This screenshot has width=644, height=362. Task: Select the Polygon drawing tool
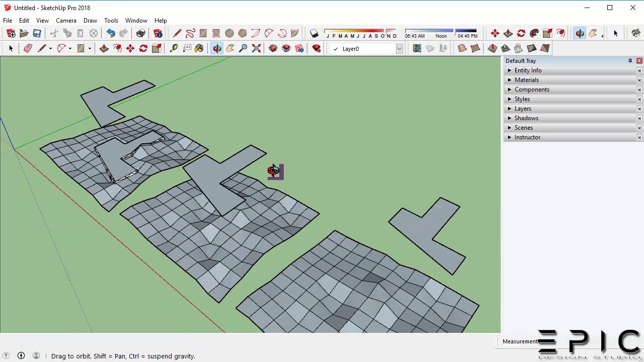point(243,33)
